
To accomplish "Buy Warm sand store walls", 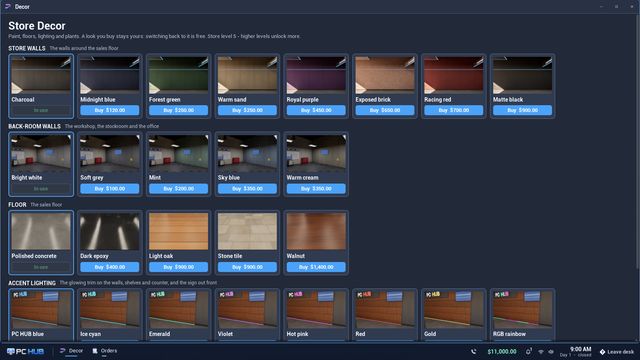I will pos(247,110).
